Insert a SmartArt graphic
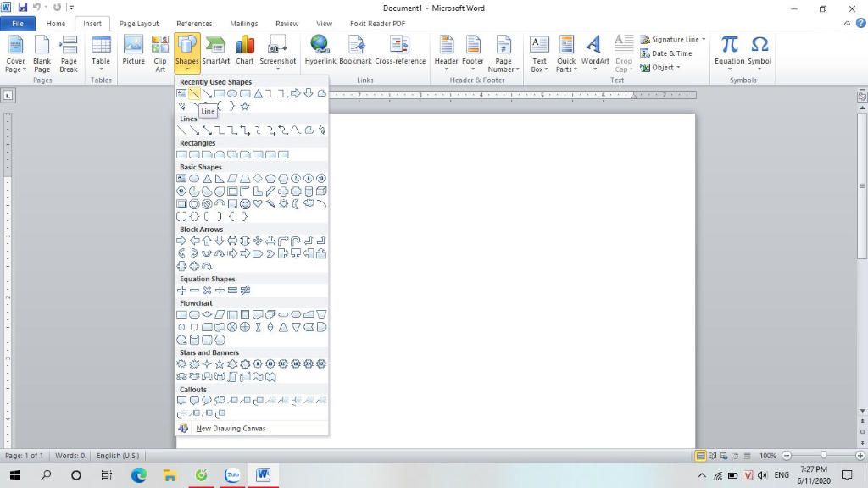The image size is (868, 488). (x=216, y=50)
